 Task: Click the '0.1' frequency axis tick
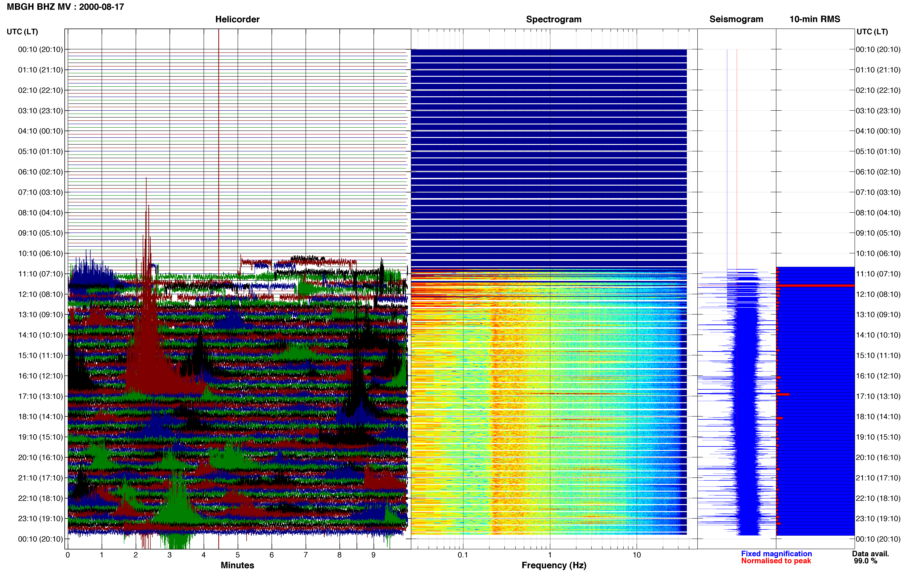coord(463,555)
